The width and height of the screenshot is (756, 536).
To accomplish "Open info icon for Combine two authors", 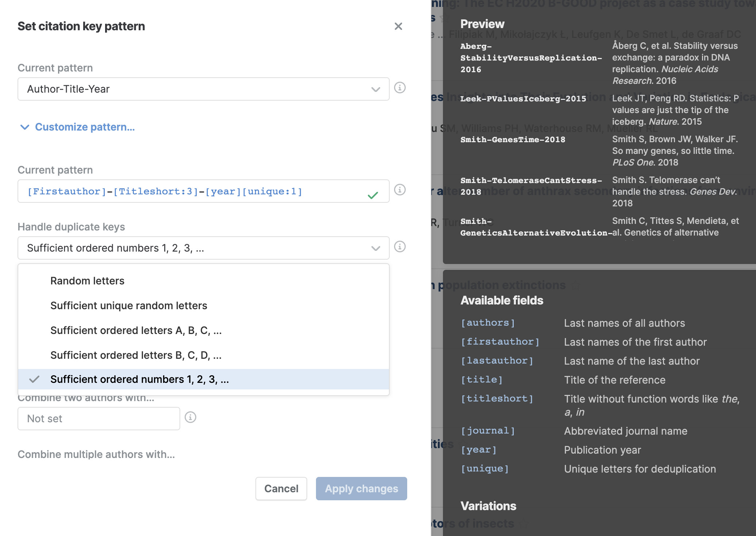I will (190, 417).
